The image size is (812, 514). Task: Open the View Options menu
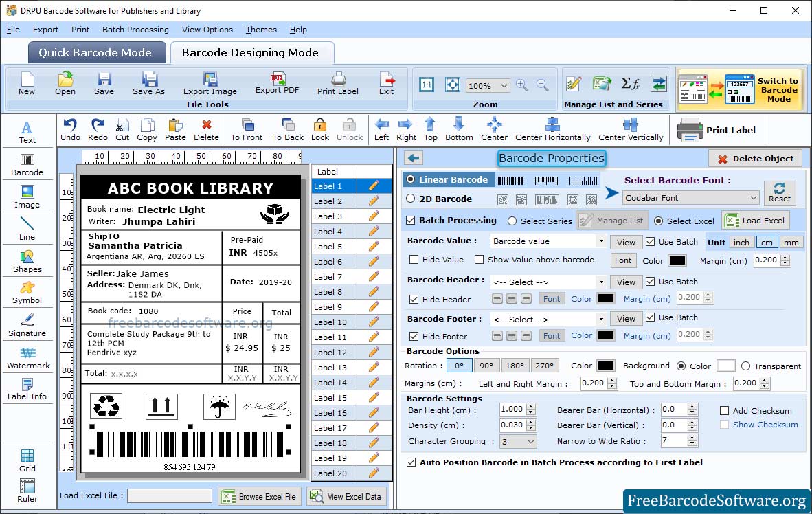click(207, 30)
